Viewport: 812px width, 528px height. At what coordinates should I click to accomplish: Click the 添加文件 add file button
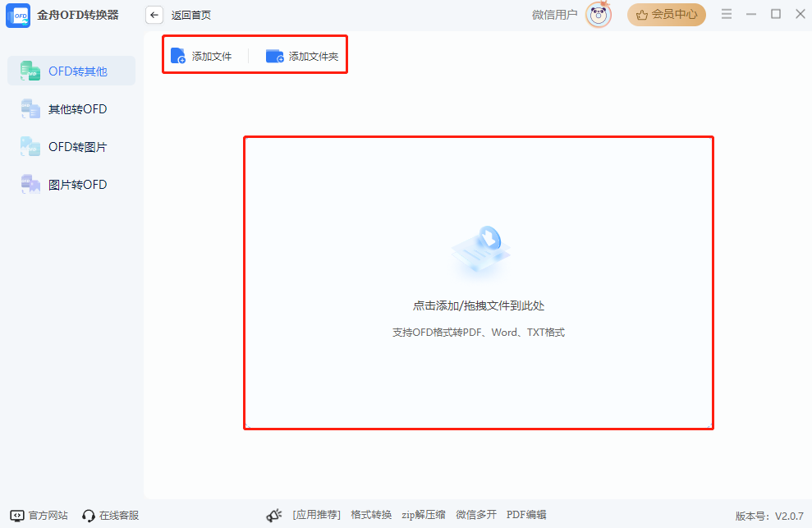coord(201,56)
